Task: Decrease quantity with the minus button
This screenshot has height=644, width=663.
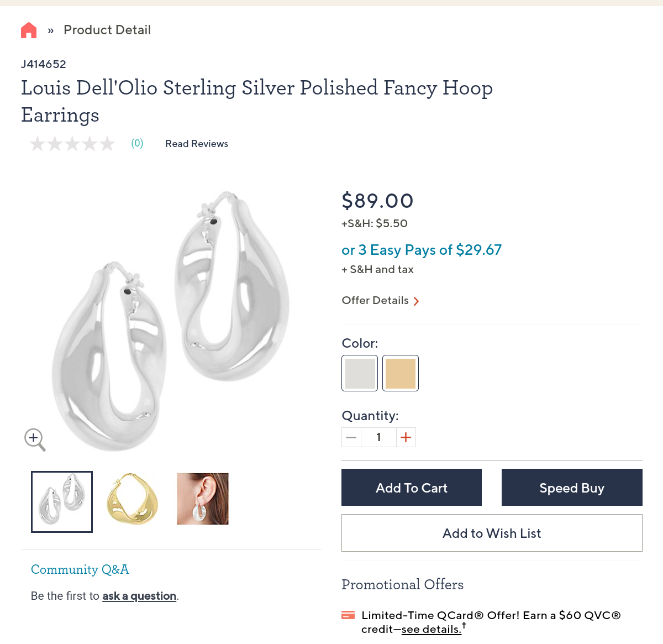Action: [351, 437]
